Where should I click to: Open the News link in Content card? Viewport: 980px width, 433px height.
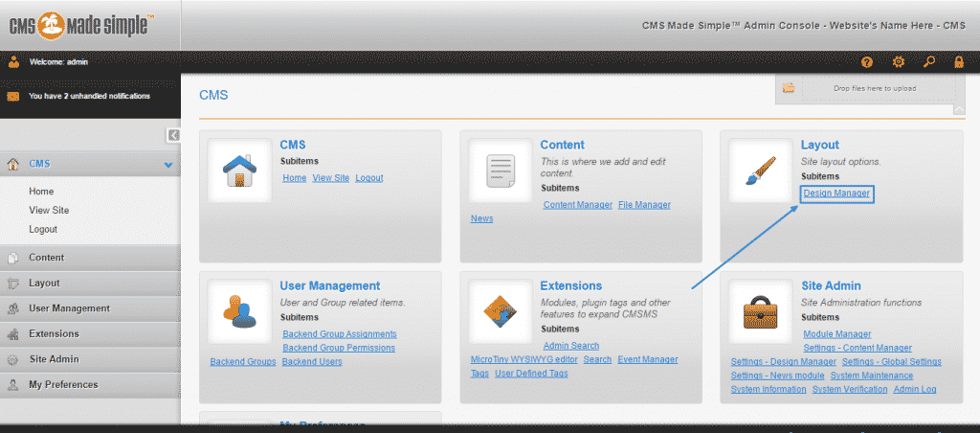tap(482, 218)
